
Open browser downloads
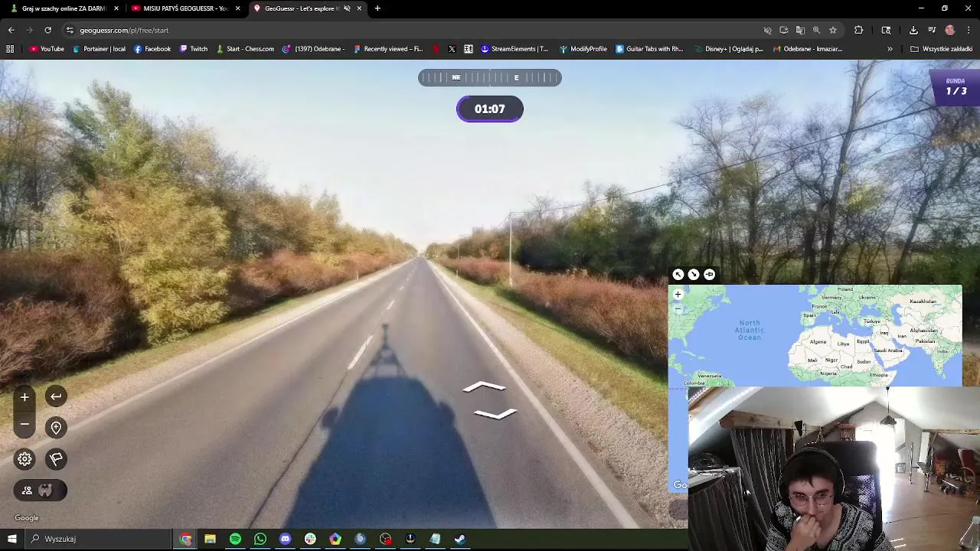click(913, 30)
